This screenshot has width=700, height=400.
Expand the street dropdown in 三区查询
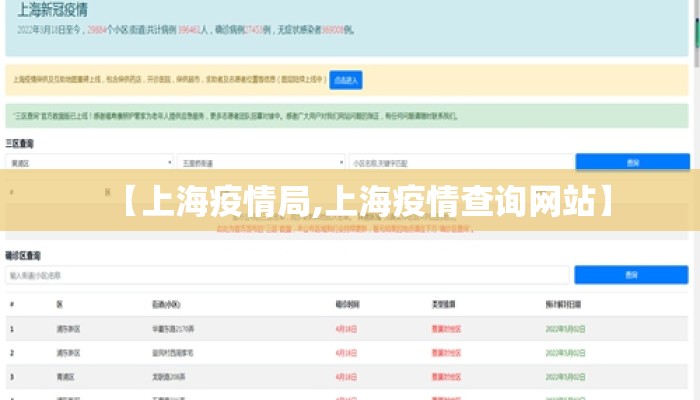(x=261, y=161)
